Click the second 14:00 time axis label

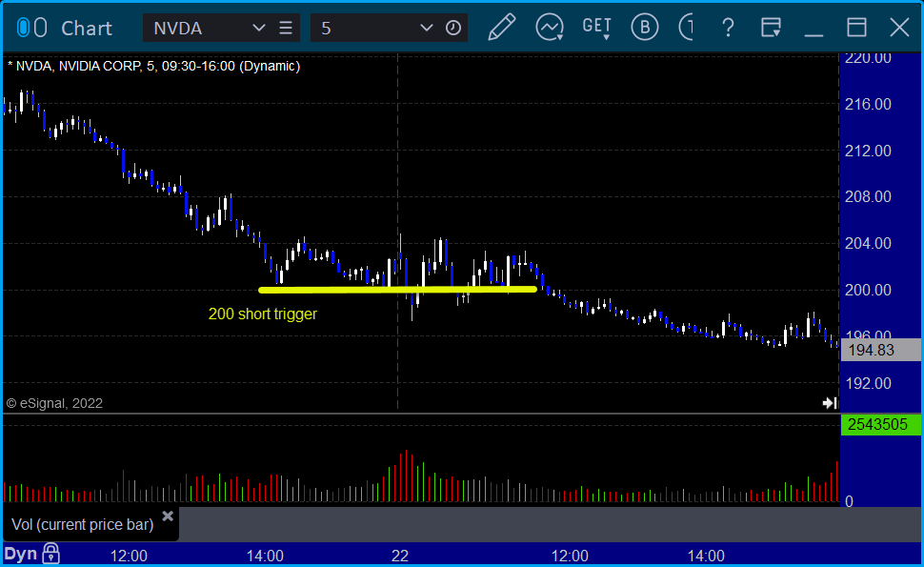[706, 556]
